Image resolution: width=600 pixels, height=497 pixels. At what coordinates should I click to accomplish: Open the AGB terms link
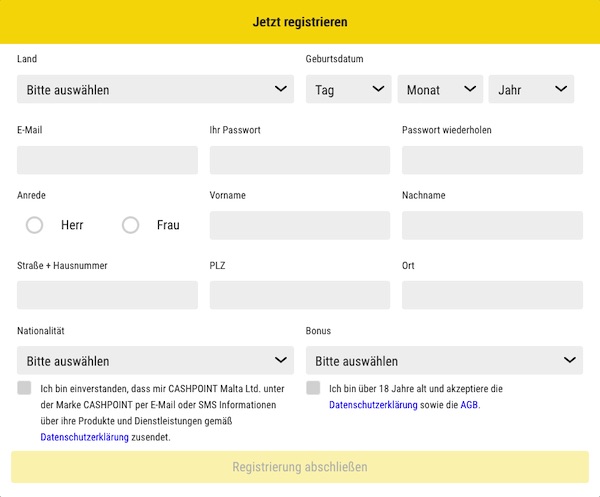(469, 405)
